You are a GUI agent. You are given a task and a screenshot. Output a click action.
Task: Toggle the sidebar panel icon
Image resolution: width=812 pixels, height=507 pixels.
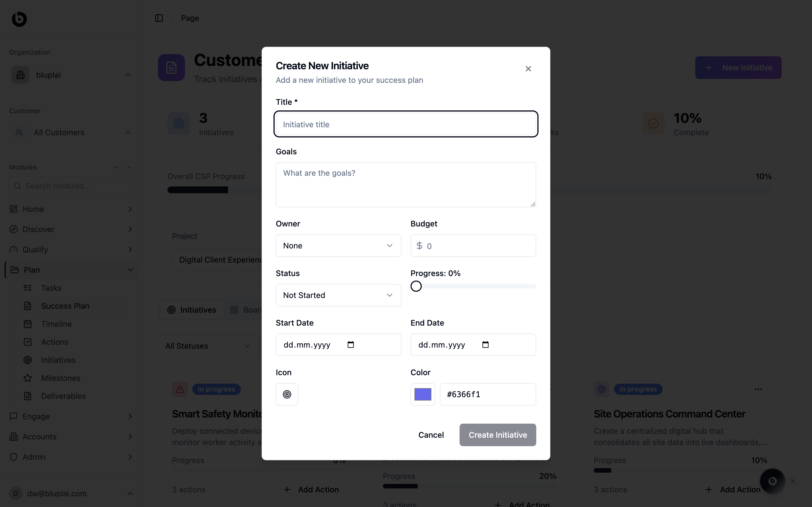159,18
